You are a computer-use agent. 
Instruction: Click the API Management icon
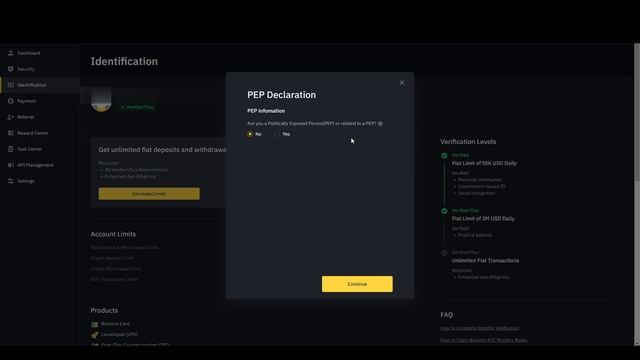pyautogui.click(x=11, y=165)
